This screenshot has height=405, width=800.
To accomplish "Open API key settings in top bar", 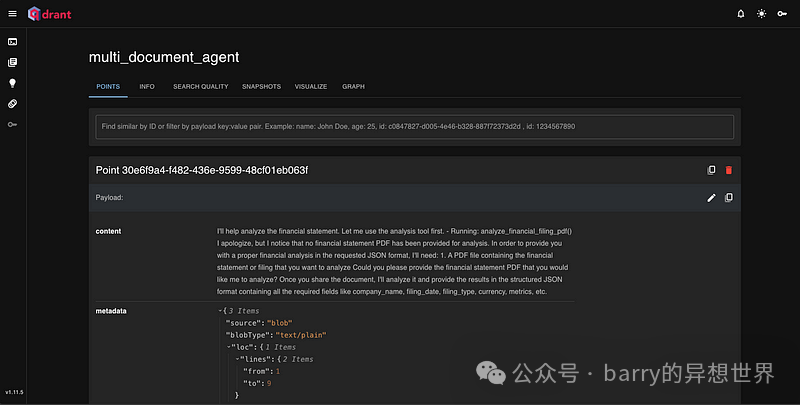I will coord(782,14).
